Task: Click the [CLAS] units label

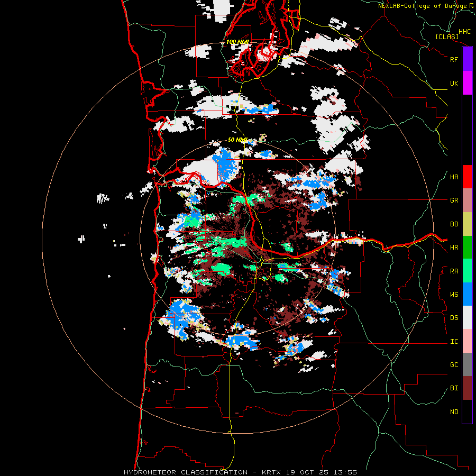Action: (447, 36)
